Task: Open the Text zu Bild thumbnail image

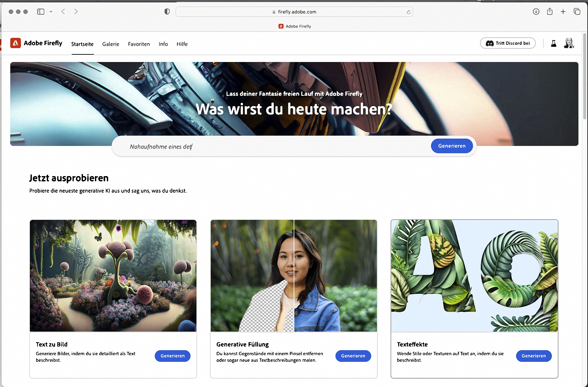Action: [113, 276]
